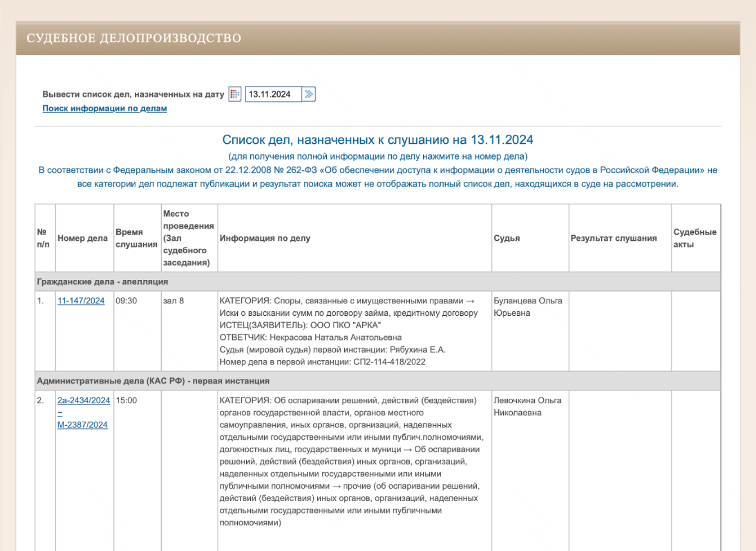The image size is (756, 551).
Task: Click the 'СУДЕБНОЕ ДЕЛОПРОИЗВОДСТВО' header title
Action: pos(134,38)
